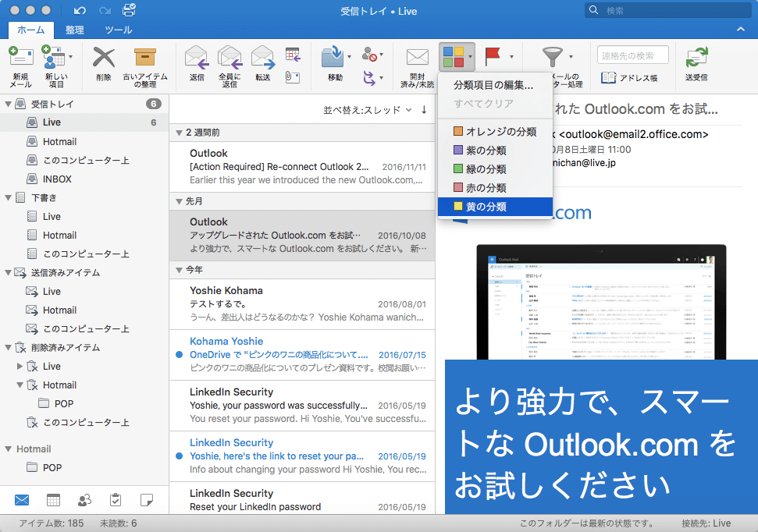Collapse the Hotmail account group
The height and width of the screenshot is (532, 758).
pyautogui.click(x=9, y=449)
